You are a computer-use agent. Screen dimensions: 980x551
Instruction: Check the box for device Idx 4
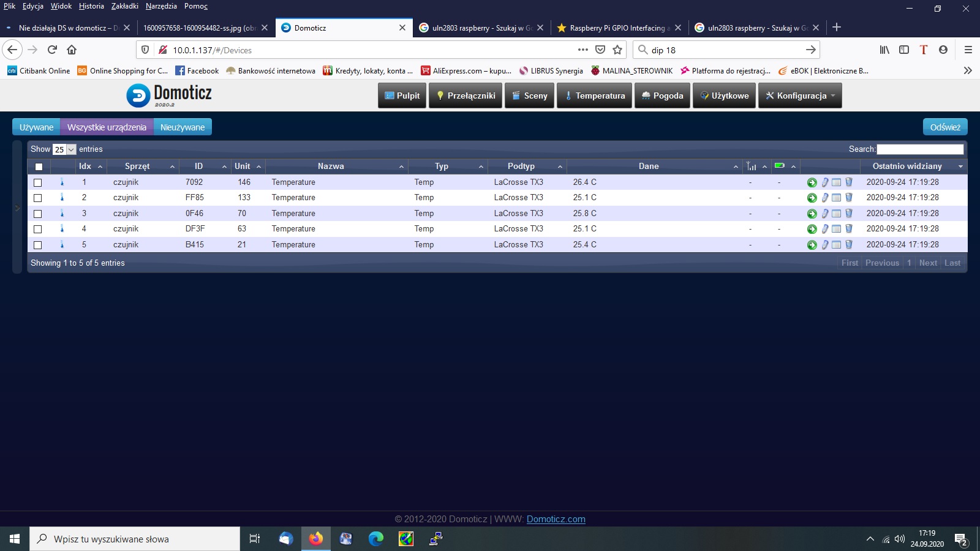click(x=38, y=229)
